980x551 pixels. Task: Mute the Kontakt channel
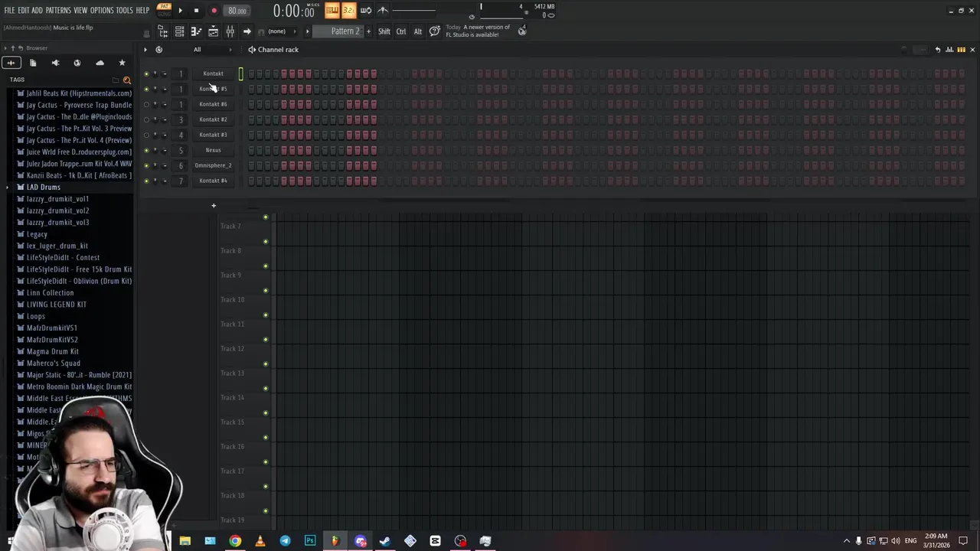[146, 73]
